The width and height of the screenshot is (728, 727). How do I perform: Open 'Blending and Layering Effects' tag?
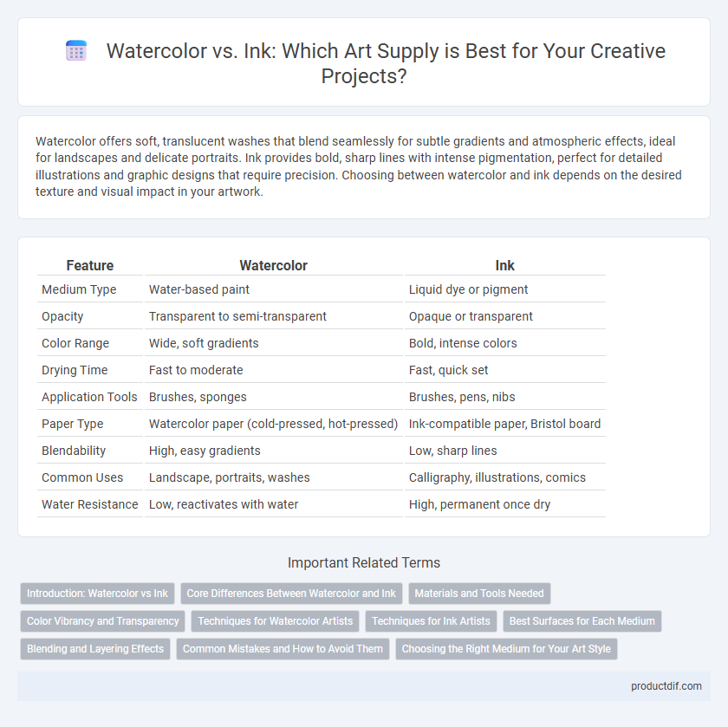click(x=95, y=649)
